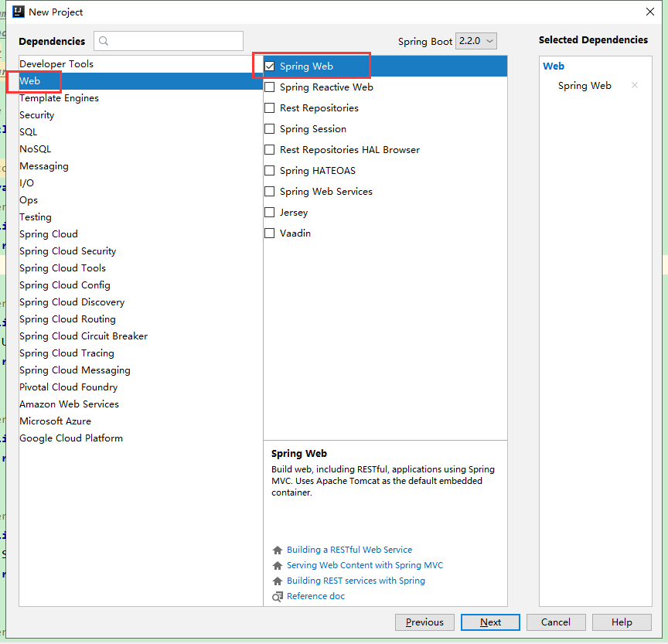Open Spring Cloud Tools category
This screenshot has height=644, width=668.
[141, 268]
